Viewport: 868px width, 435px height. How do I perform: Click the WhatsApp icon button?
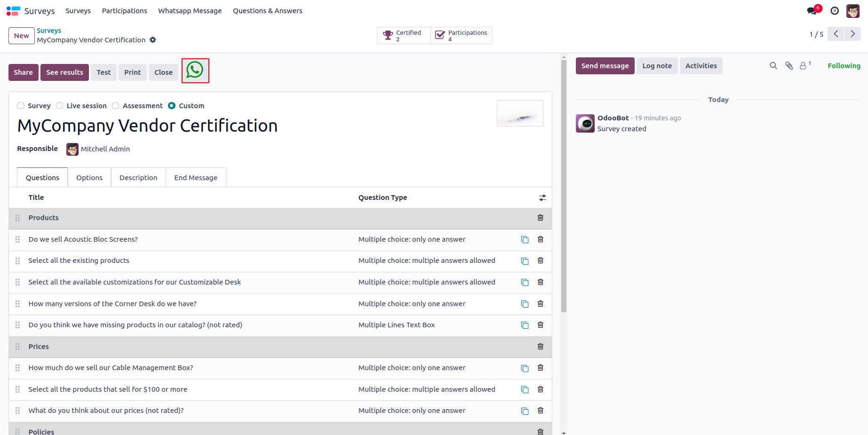[x=195, y=71]
